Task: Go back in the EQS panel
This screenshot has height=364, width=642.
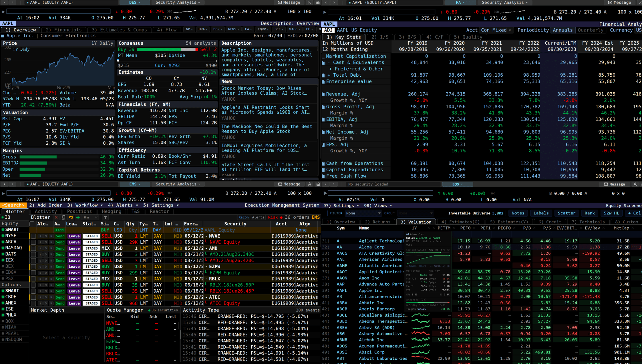Action: (326, 184)
